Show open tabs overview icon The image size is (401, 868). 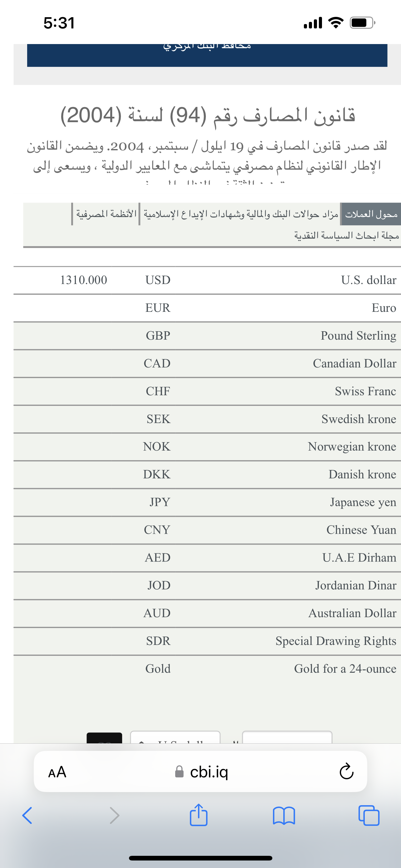[x=369, y=816]
